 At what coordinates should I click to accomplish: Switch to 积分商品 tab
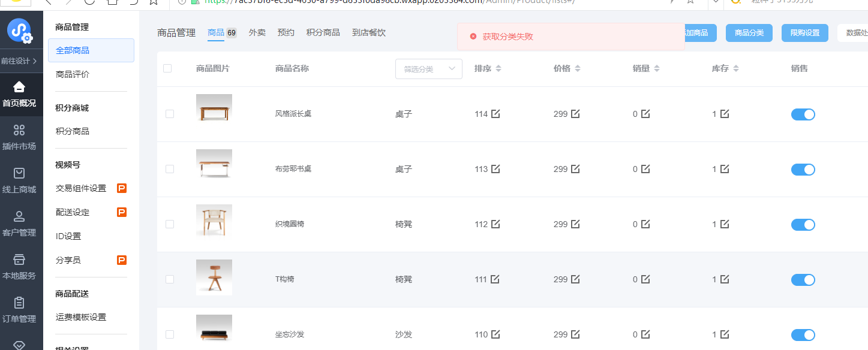pyautogui.click(x=323, y=32)
